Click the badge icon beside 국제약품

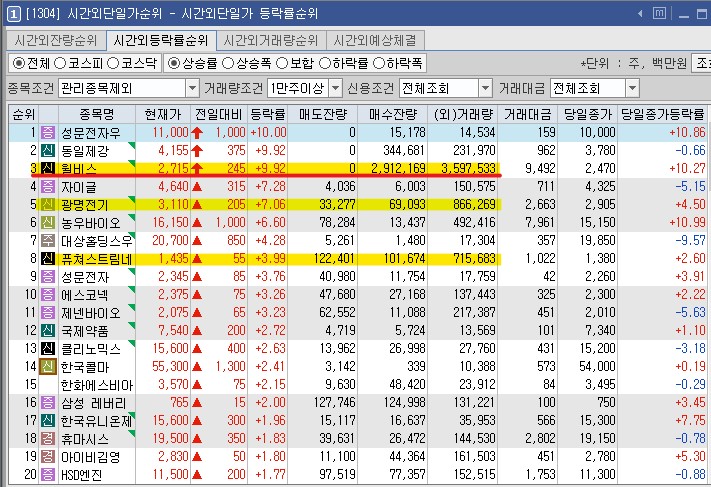point(48,331)
